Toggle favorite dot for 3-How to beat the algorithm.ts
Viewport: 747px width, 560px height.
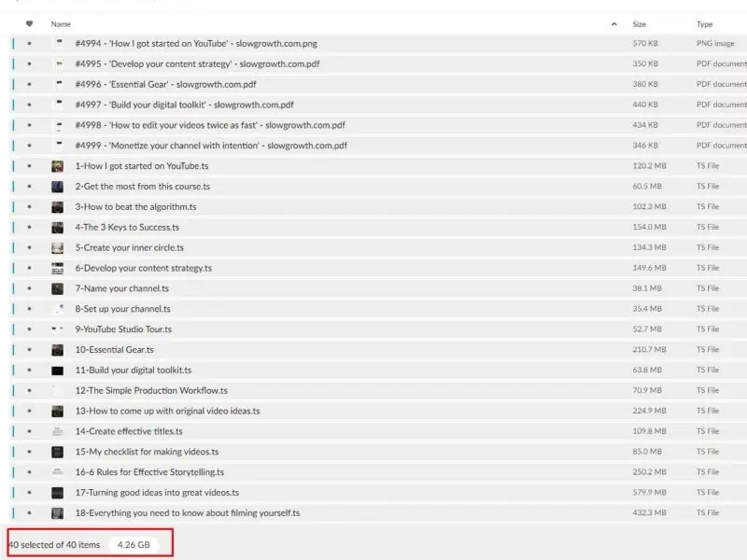(30, 207)
